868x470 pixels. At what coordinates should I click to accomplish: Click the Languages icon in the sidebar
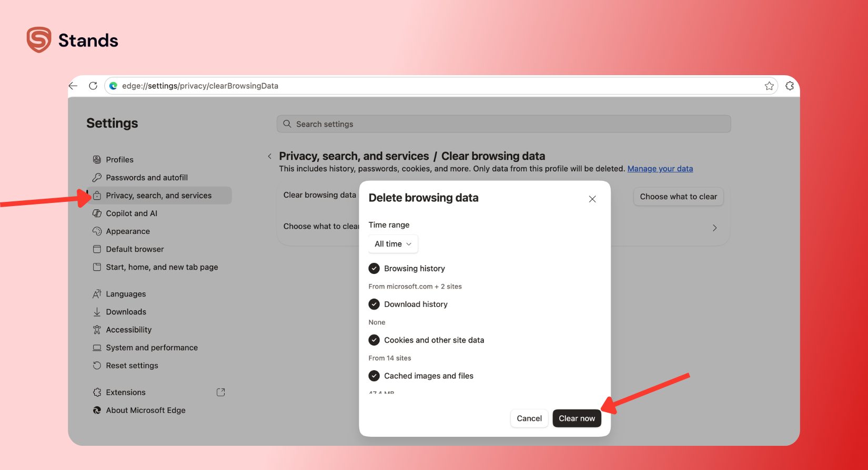[97, 294]
